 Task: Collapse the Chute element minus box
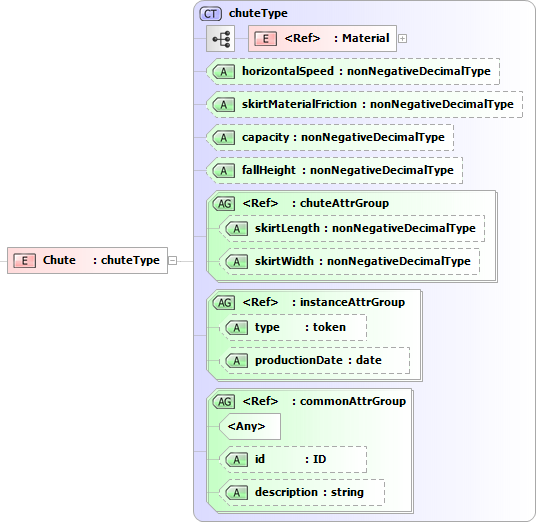point(173,260)
